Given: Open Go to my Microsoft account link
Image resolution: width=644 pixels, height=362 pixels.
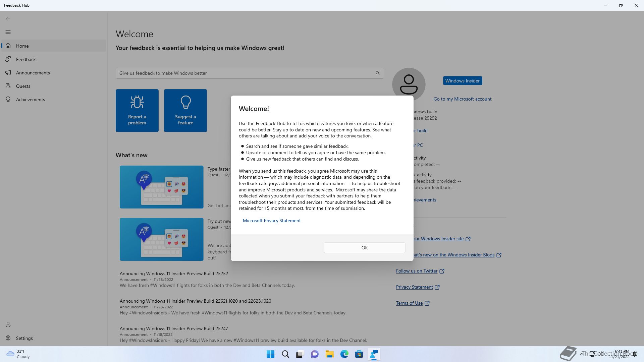Looking at the screenshot, I should 463,99.
